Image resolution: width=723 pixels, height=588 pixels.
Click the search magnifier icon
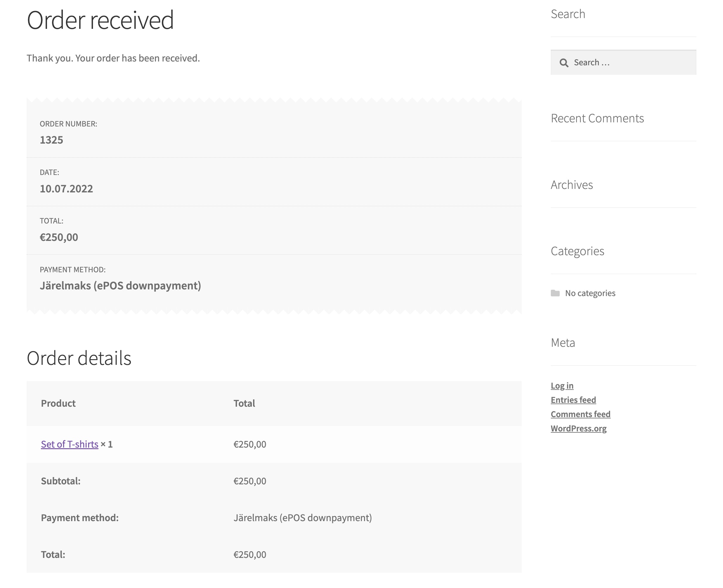[x=564, y=63]
